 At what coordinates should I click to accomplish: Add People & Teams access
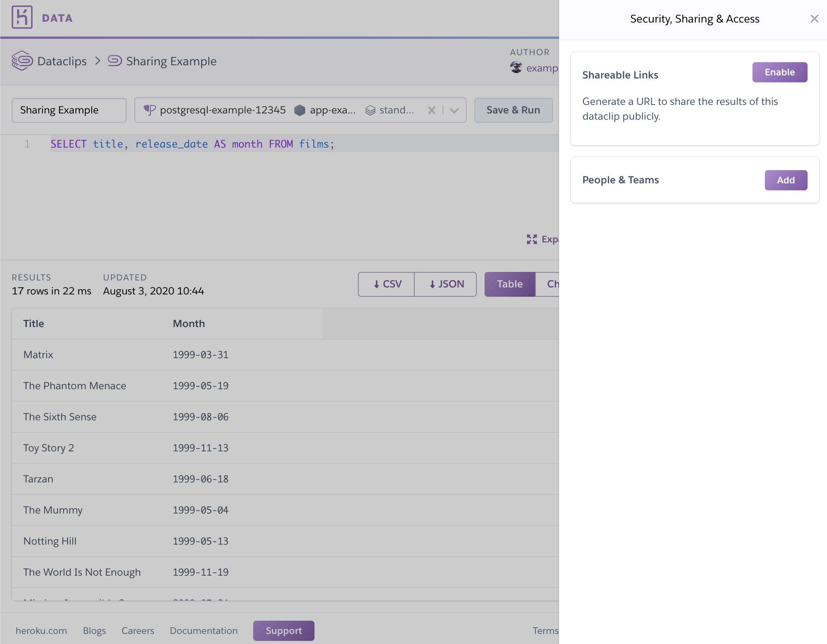(786, 179)
